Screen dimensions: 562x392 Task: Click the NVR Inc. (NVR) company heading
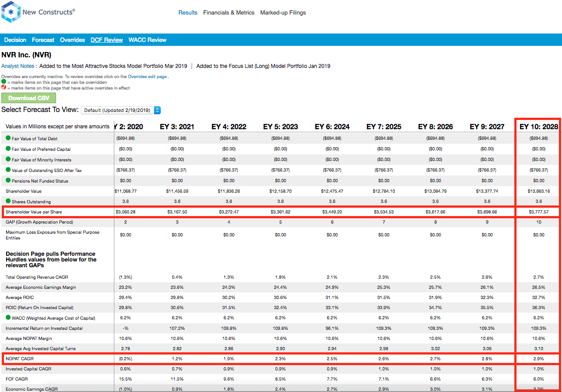(x=26, y=55)
